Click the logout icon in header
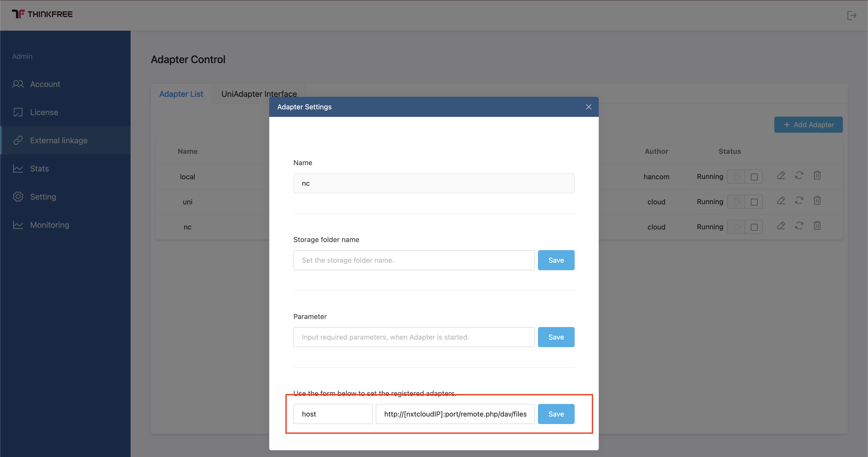868x457 pixels. (851, 16)
